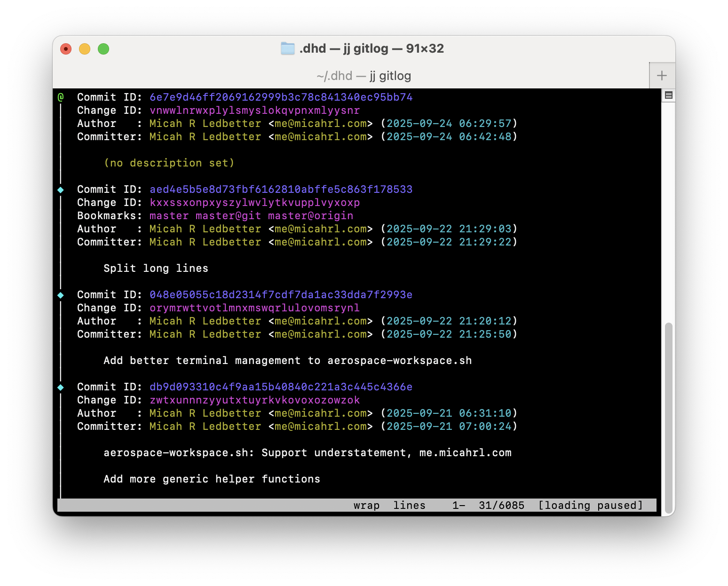Click the green @ working copy marker
The image size is (728, 586).
coord(61,97)
